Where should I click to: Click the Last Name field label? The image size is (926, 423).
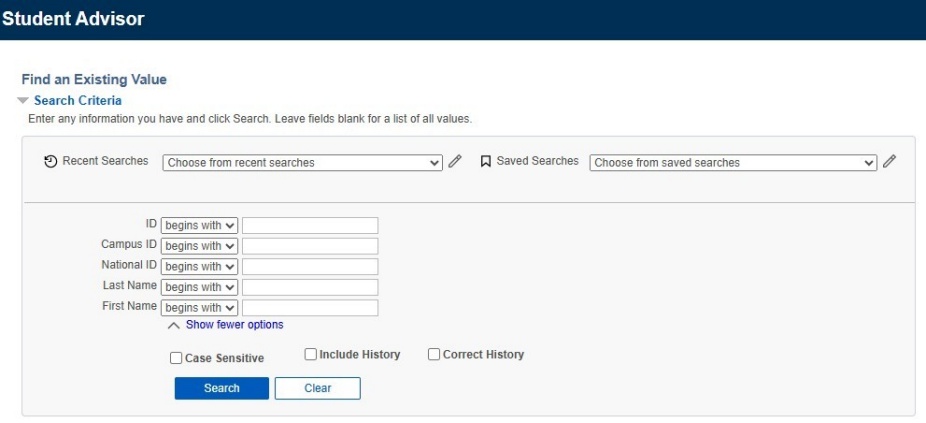[129, 285]
